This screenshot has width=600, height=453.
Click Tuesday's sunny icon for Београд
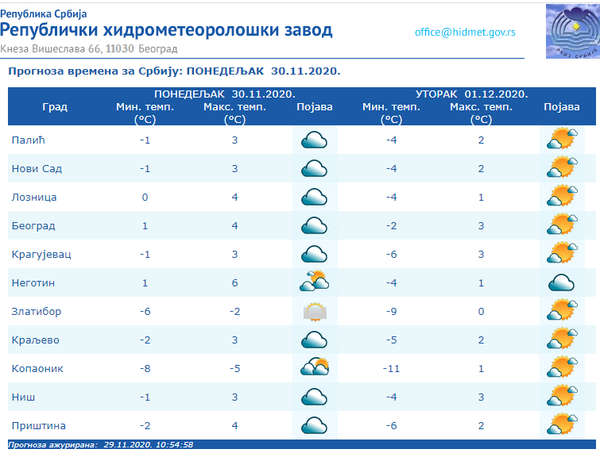561,226
